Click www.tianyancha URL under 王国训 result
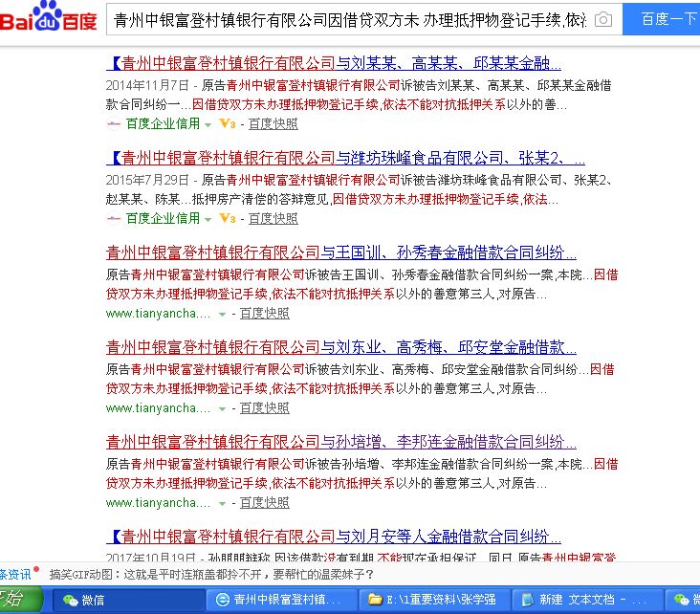This screenshot has height=614, width=700. pyautogui.click(x=158, y=314)
